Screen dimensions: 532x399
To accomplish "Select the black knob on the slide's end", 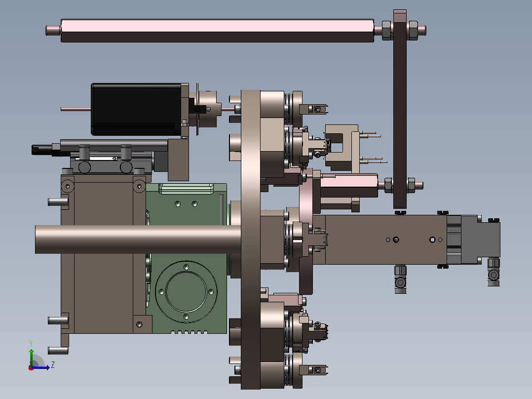I will coord(42,150).
